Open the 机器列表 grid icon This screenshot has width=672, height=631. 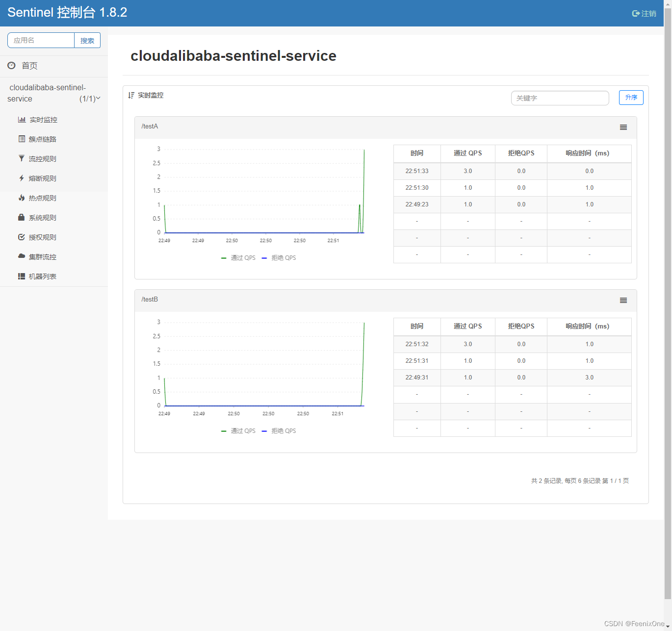(x=22, y=276)
